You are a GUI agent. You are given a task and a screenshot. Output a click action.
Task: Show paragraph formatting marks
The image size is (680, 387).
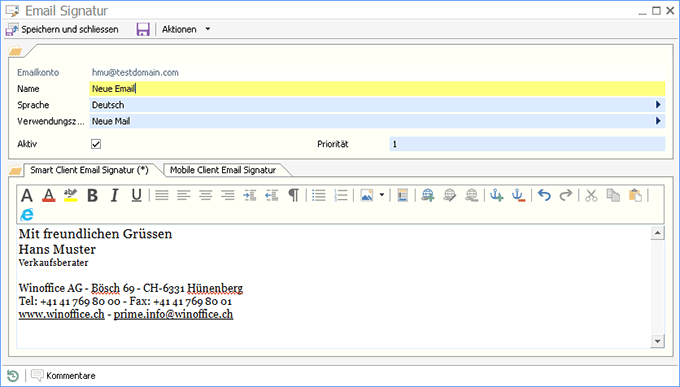point(294,196)
